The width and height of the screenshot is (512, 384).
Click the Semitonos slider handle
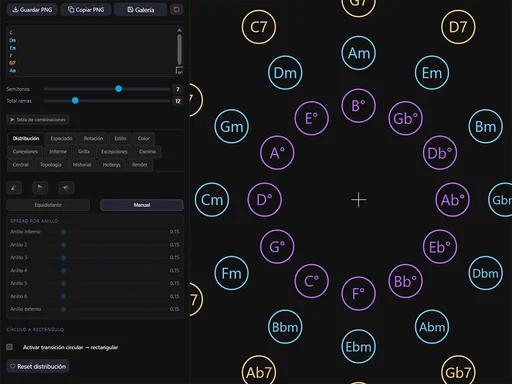[x=119, y=89]
